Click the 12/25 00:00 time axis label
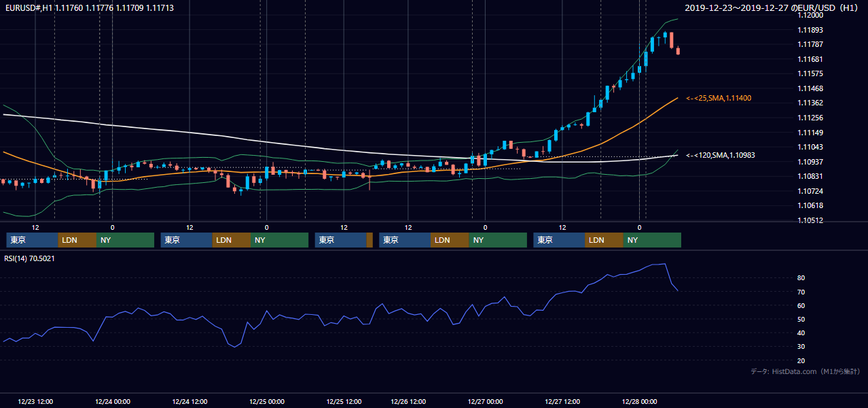Viewport: 868px width, 408px height. coord(266,401)
